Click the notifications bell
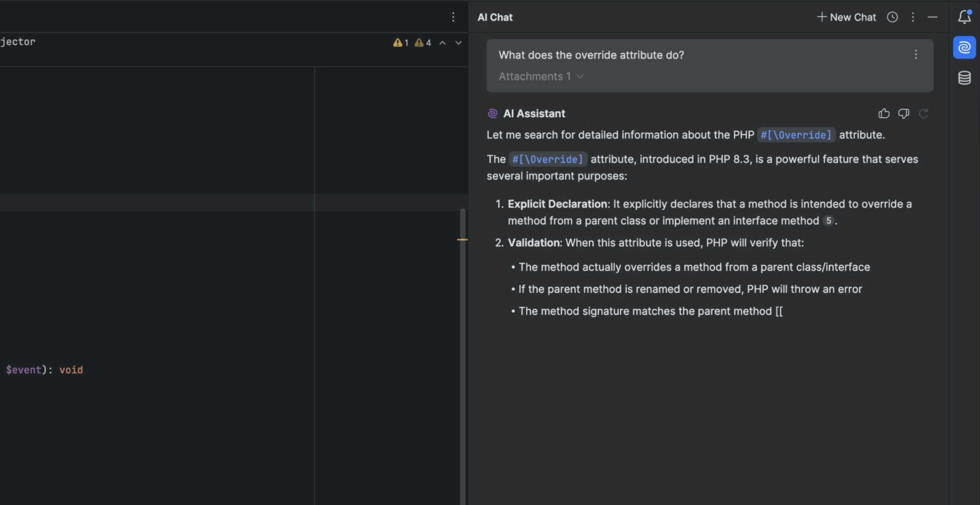980x505 pixels. tap(964, 17)
